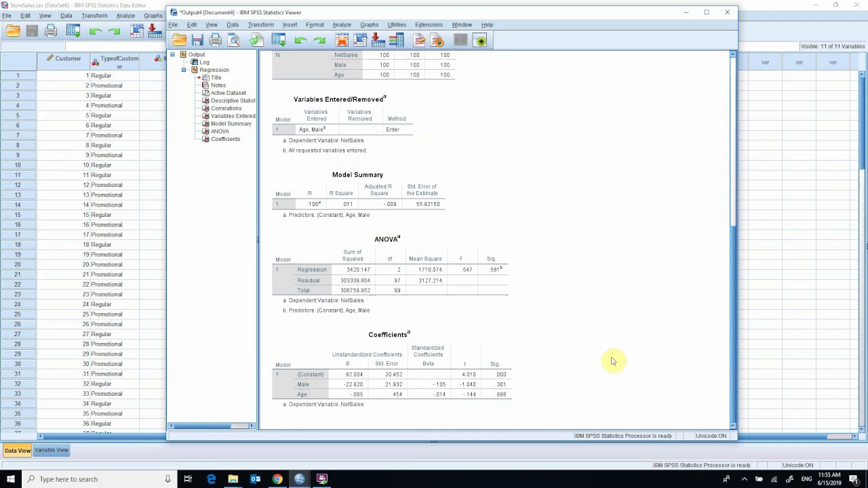Click TypeofCustomer column header
This screenshot has width=868, height=488.
click(x=115, y=62)
